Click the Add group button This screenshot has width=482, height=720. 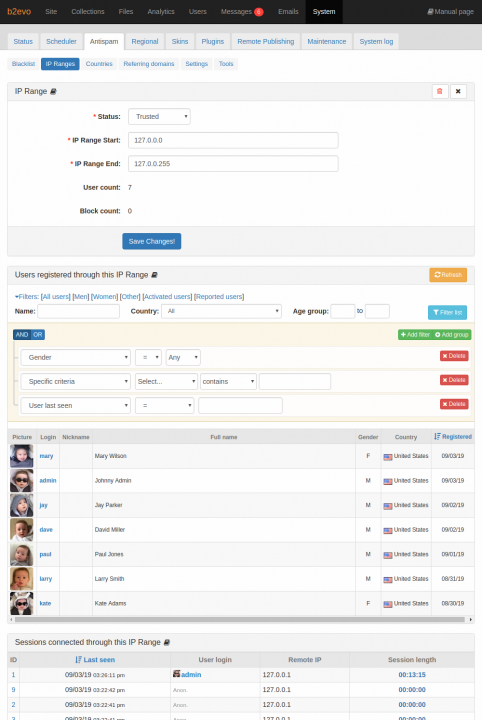click(x=452, y=334)
